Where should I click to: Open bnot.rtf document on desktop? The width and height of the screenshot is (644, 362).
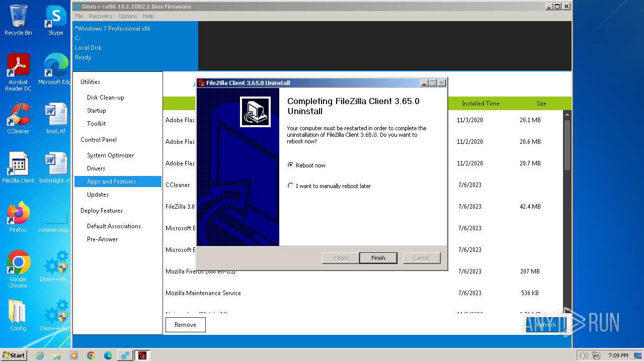[55, 119]
